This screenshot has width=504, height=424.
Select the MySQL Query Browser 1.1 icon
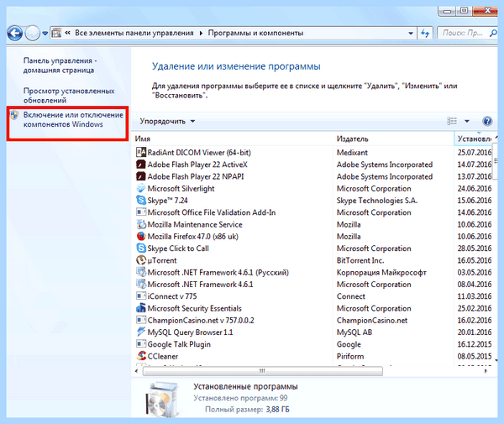(x=141, y=332)
